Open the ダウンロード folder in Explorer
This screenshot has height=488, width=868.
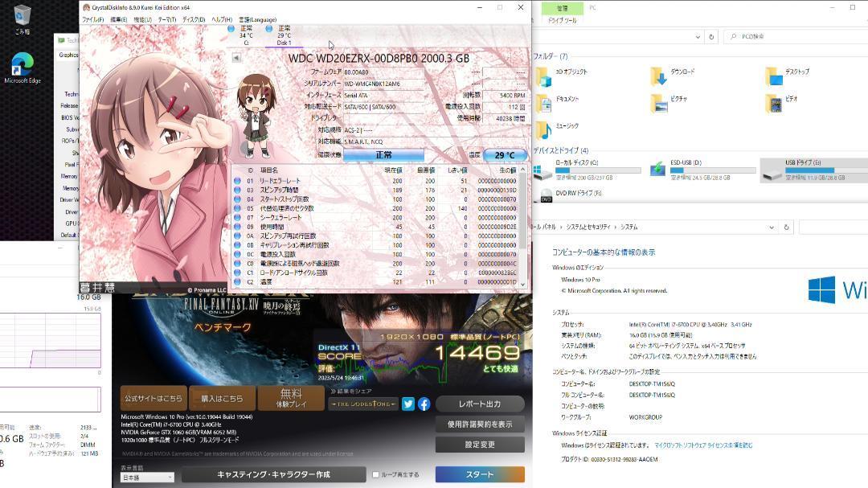[674, 76]
